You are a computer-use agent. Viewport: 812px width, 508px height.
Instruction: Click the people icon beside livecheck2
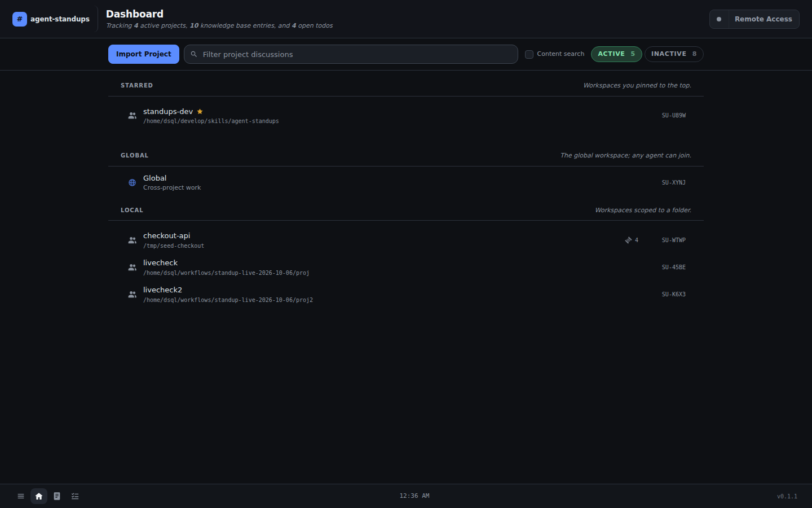click(132, 295)
